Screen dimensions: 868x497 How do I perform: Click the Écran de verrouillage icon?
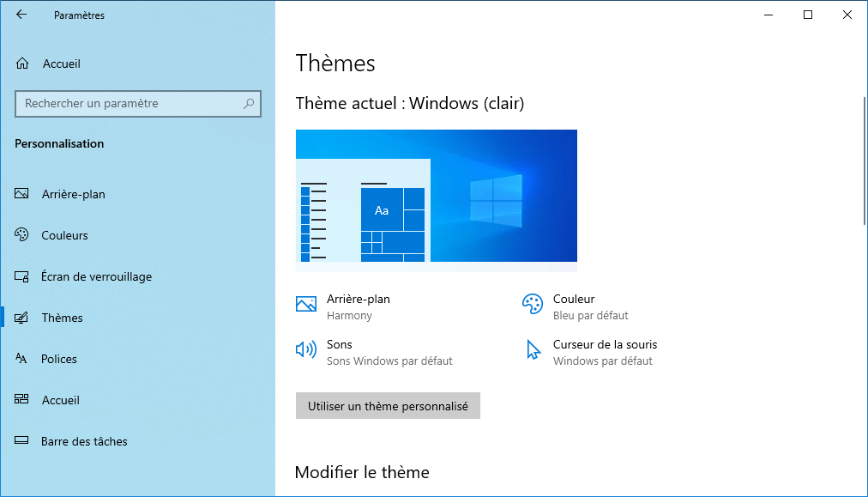21,276
